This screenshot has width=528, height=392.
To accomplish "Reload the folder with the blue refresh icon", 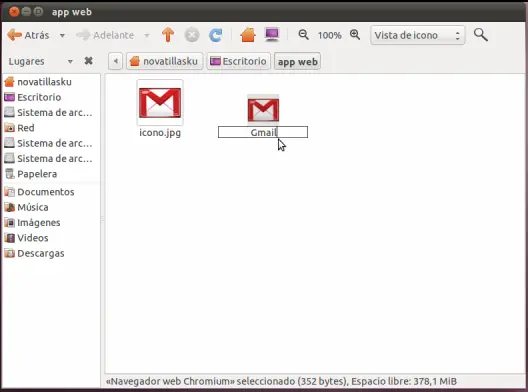I will (x=216, y=35).
